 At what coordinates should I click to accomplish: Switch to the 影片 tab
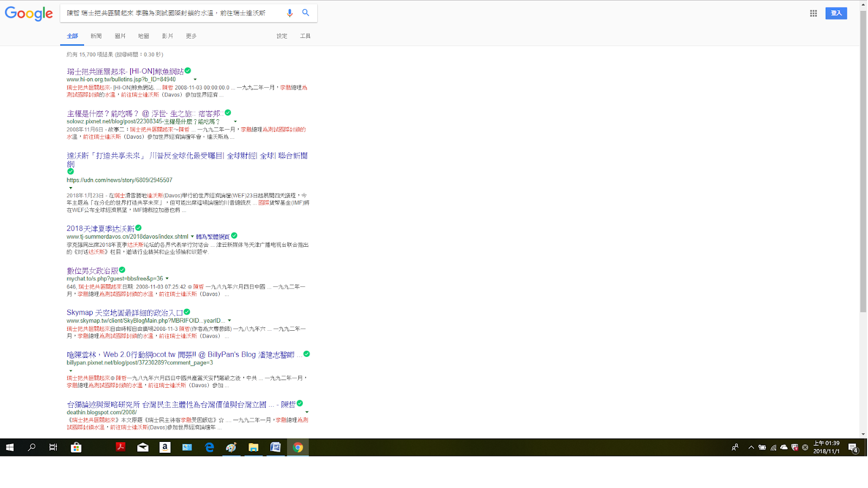click(x=167, y=36)
